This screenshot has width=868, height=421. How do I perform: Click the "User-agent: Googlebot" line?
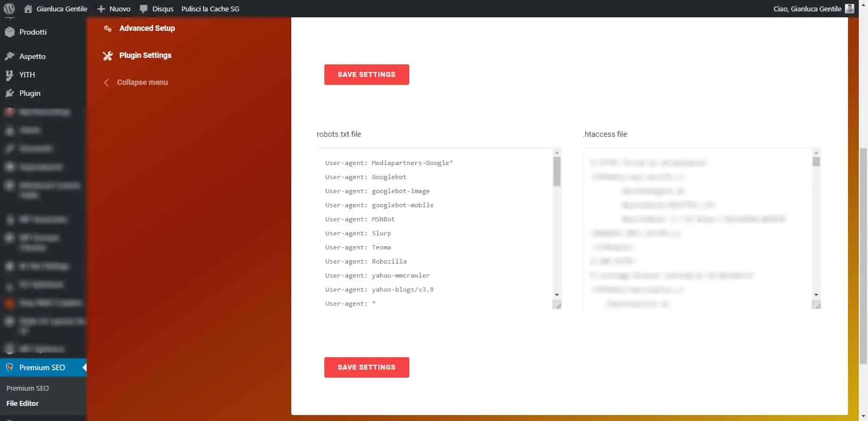coord(366,177)
